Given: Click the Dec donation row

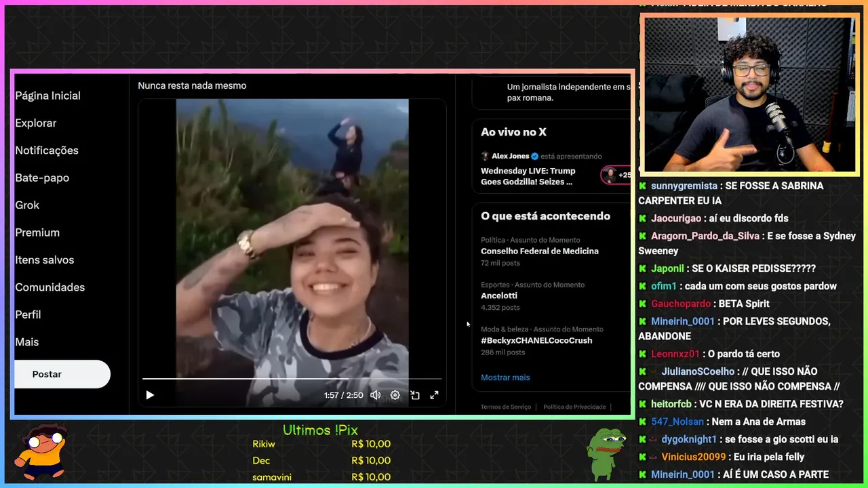Looking at the screenshot, I should pos(321,460).
